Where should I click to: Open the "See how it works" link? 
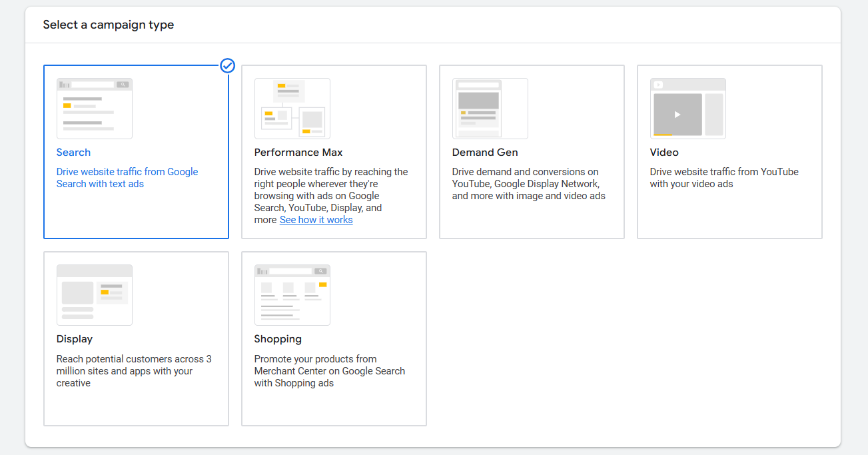[316, 220]
